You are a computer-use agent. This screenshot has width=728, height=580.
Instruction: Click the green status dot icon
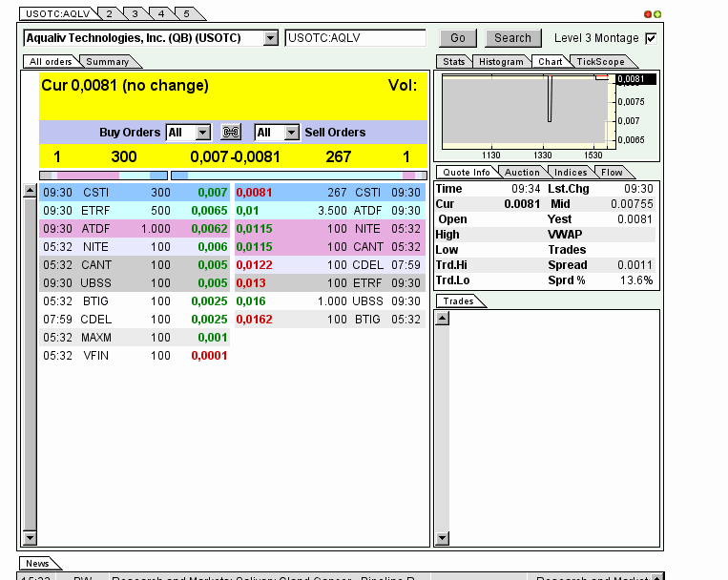coord(657,14)
